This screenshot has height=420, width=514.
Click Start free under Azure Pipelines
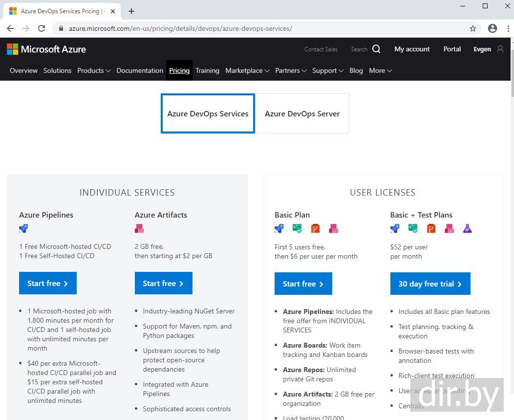click(x=48, y=284)
